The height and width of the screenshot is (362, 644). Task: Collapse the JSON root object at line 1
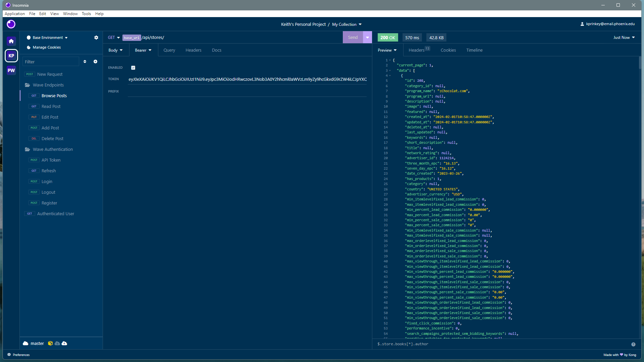point(390,60)
